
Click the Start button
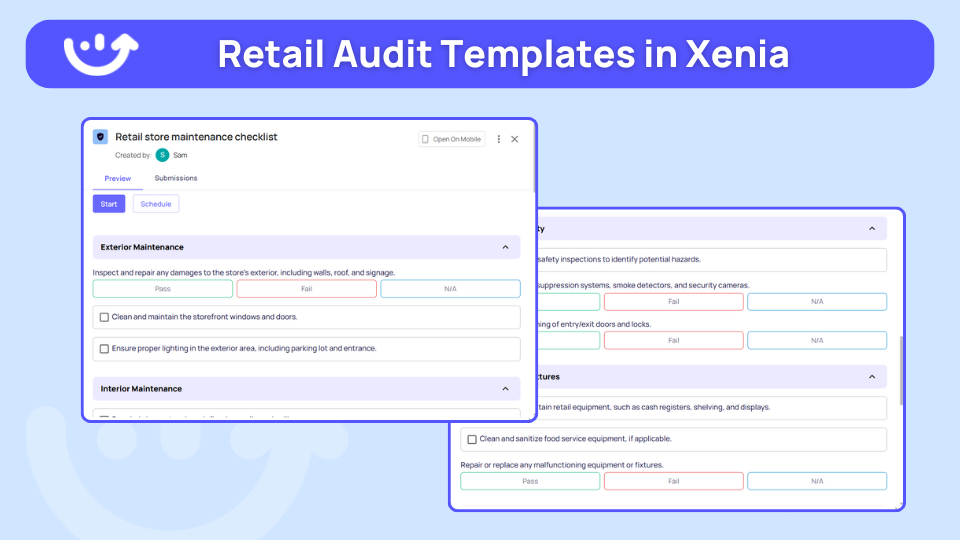[109, 204]
